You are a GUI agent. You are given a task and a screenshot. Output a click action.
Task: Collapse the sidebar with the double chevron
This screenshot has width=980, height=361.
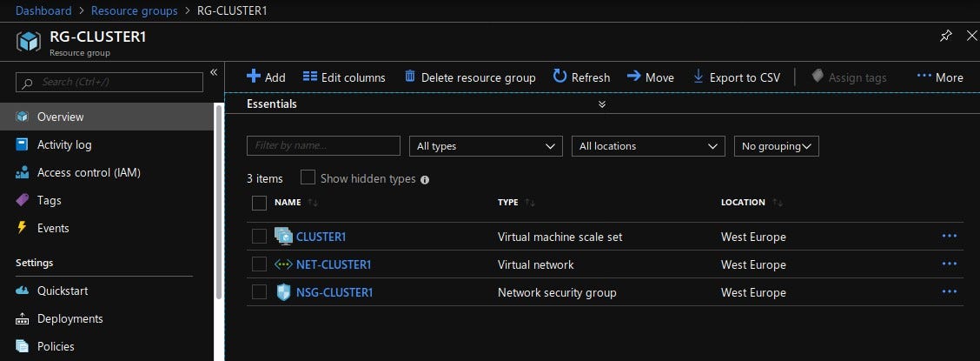213,72
